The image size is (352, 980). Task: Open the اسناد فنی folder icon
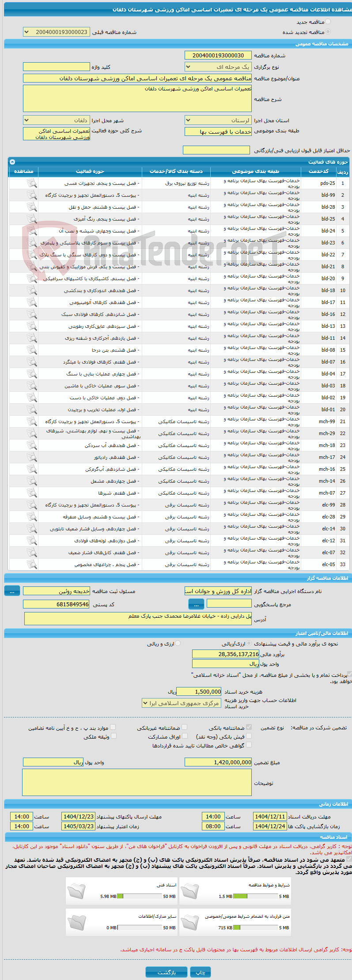click(x=77, y=890)
